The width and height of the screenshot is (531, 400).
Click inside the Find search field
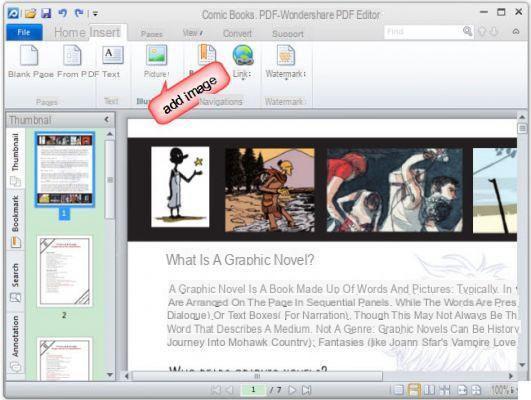pos(423,32)
